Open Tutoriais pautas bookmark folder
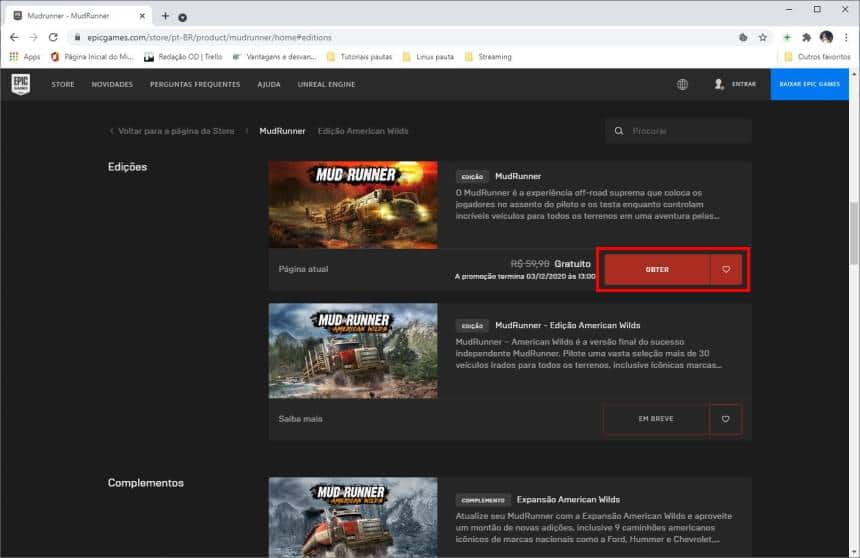 click(360, 57)
